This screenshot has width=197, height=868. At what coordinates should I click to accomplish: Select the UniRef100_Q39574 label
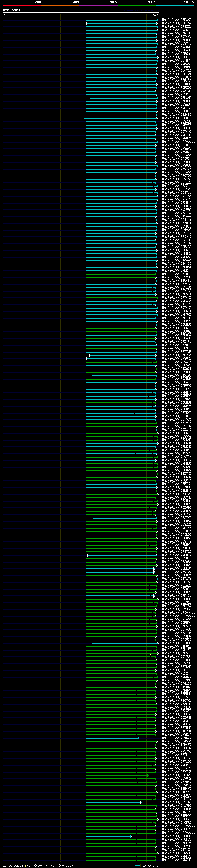click(176, 152)
